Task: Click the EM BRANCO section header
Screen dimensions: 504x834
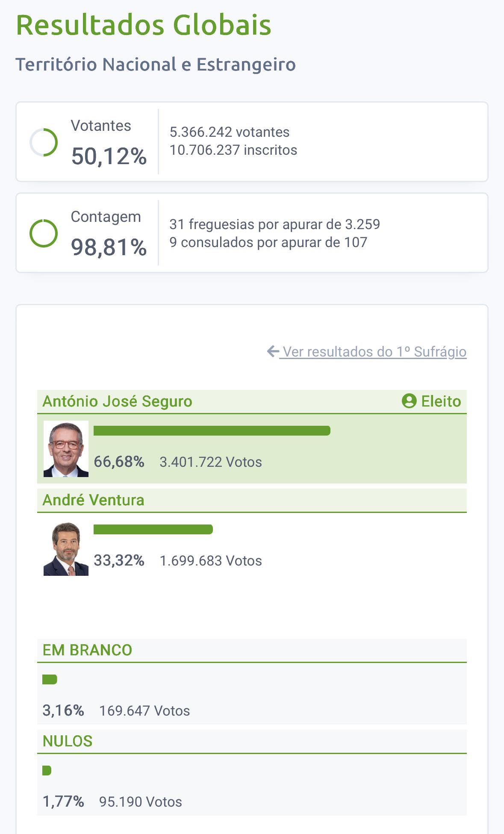Action: [88, 650]
